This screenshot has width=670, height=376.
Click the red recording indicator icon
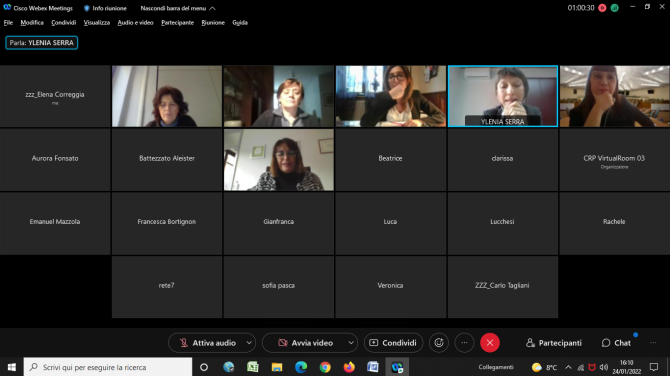click(602, 8)
